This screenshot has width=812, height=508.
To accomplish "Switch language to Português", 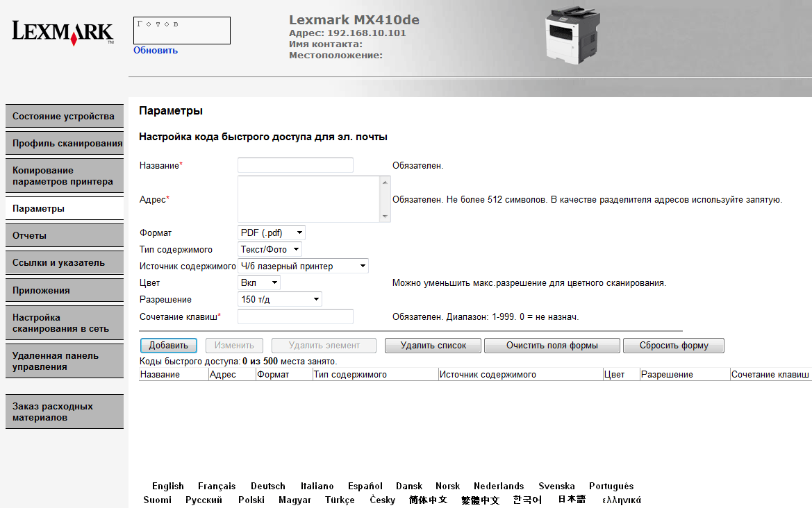I will coord(611,486).
